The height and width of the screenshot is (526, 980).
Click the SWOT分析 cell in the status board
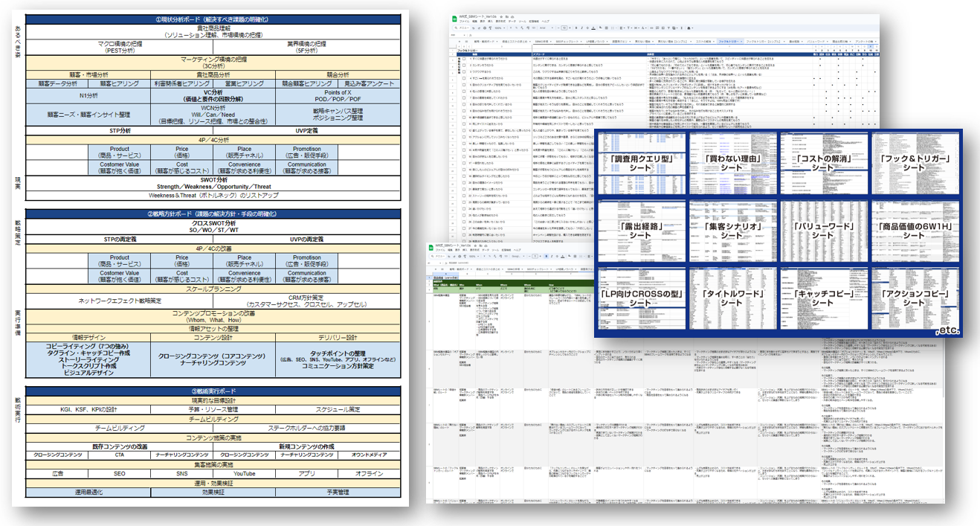(x=213, y=179)
